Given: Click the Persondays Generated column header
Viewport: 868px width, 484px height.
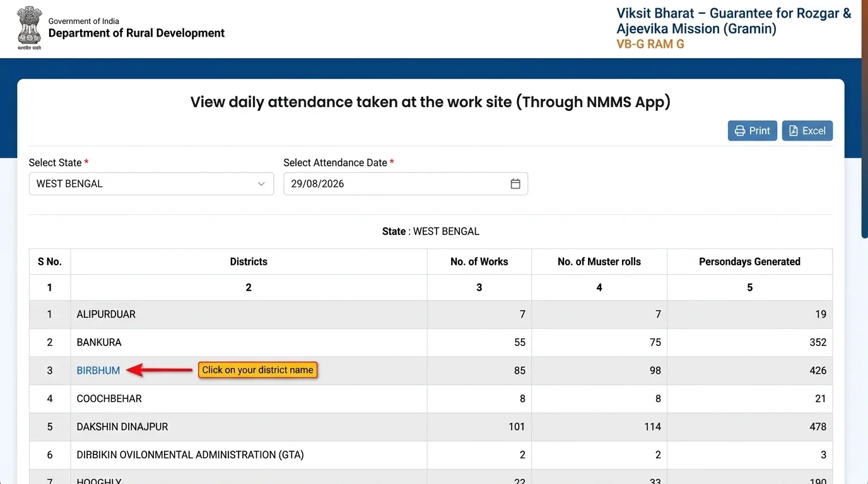Looking at the screenshot, I should point(749,262).
